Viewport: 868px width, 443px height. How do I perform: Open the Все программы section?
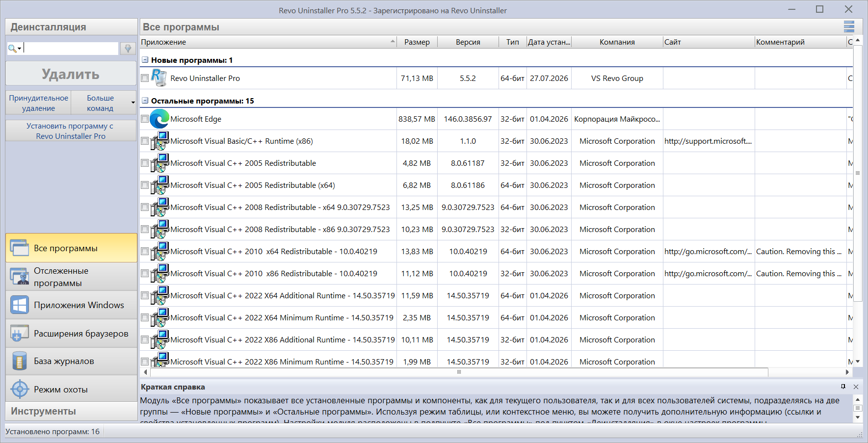[71, 248]
